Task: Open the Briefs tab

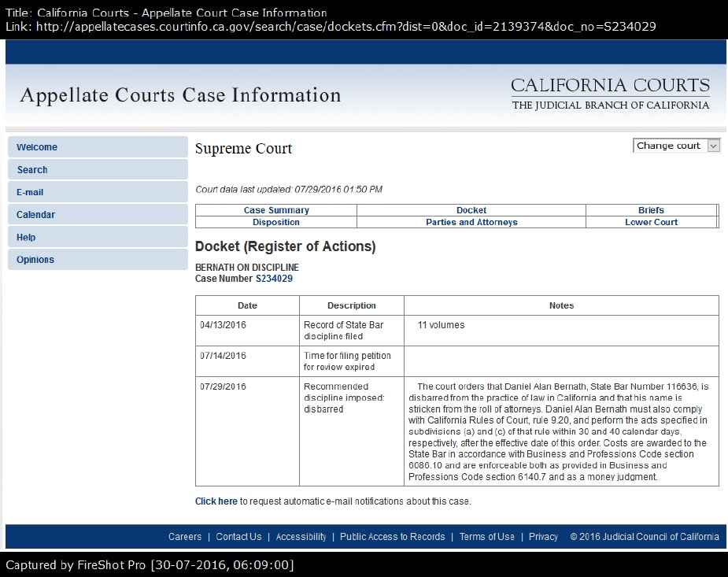Action: click(x=651, y=210)
